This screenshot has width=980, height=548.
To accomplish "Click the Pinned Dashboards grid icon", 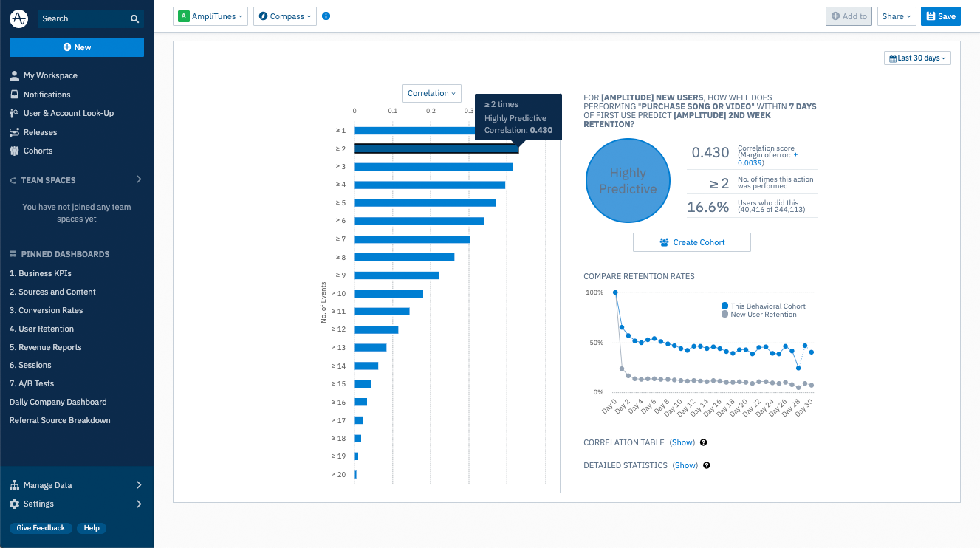I will [x=13, y=254].
